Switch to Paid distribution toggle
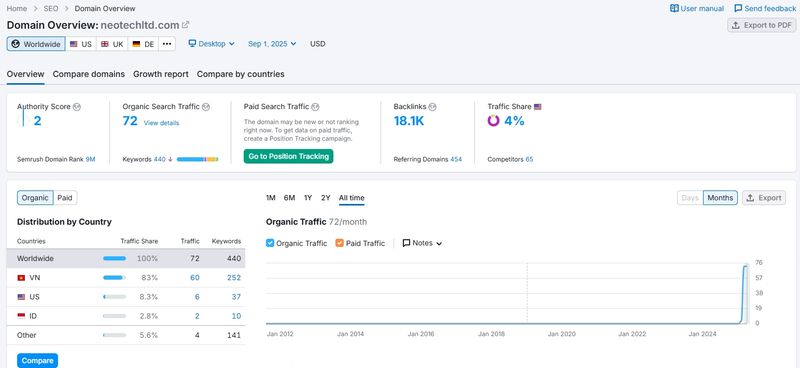 tap(65, 198)
